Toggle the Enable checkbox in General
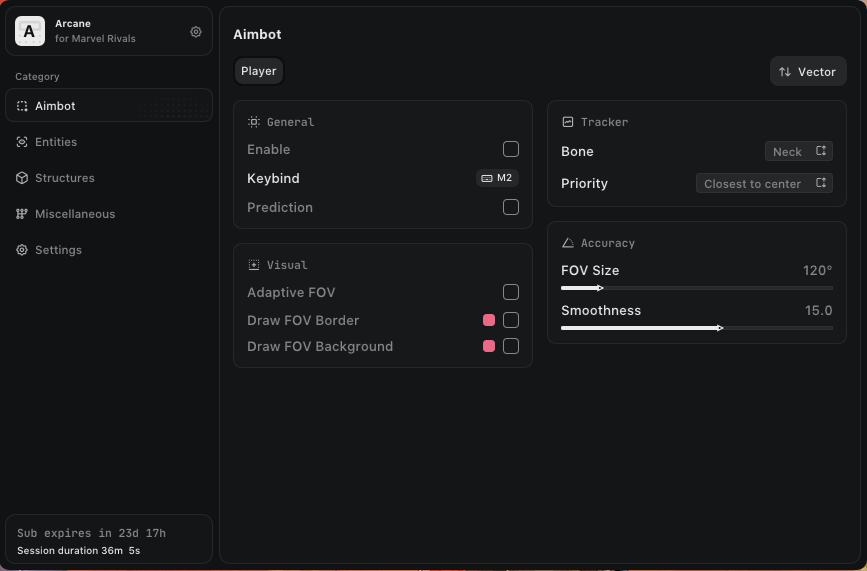867x571 pixels. coord(511,149)
